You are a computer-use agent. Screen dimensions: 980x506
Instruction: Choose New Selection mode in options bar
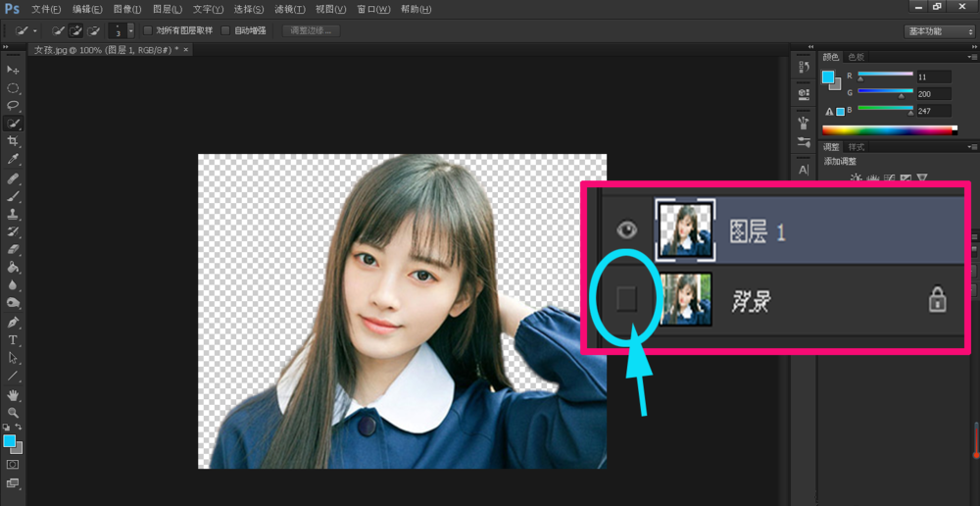(58, 30)
